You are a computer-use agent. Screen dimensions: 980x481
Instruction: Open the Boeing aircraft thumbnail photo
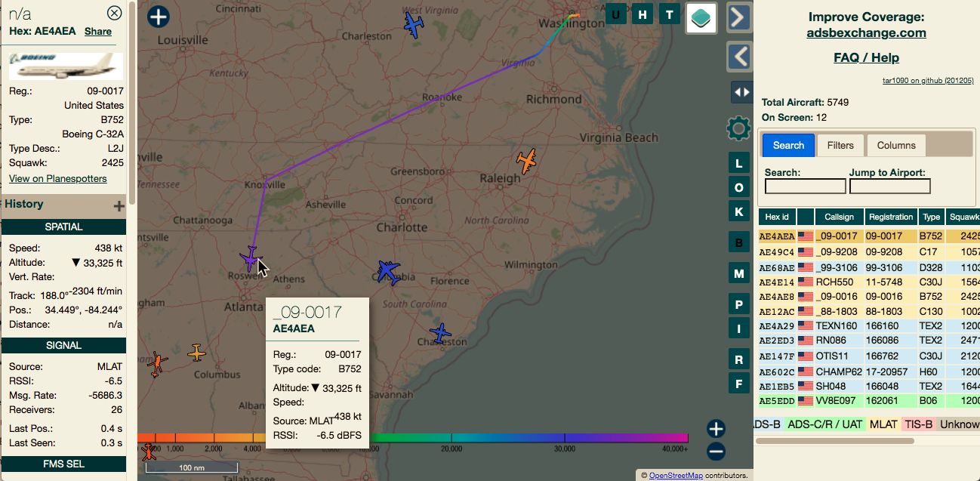click(x=66, y=66)
